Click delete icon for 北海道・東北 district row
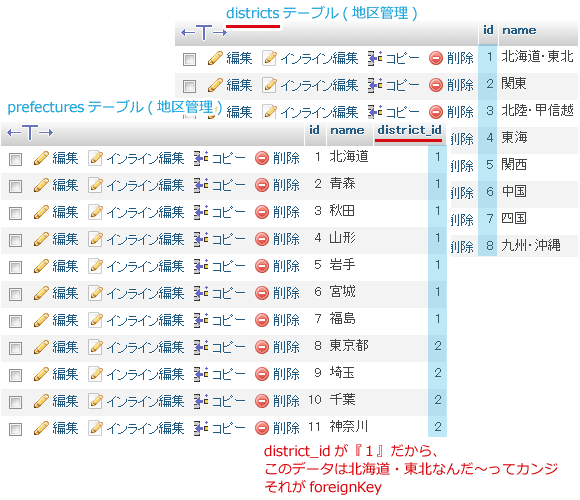The width and height of the screenshot is (580, 500). [436, 58]
